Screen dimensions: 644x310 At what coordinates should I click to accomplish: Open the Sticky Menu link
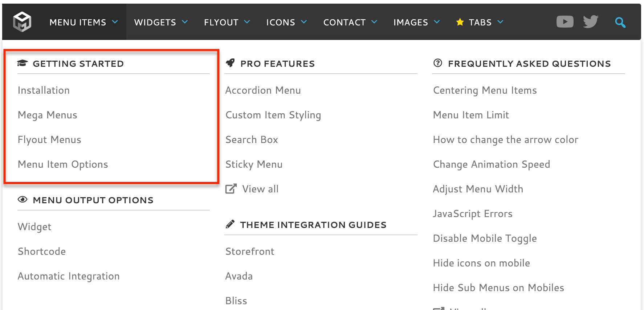pos(254,164)
